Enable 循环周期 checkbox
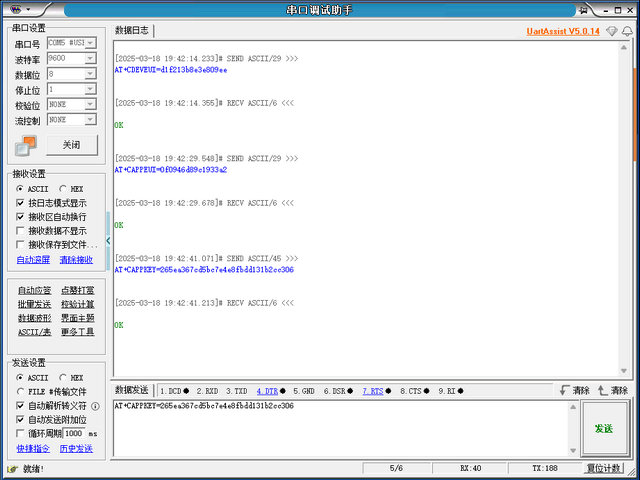The height and width of the screenshot is (480, 640). 21,434
